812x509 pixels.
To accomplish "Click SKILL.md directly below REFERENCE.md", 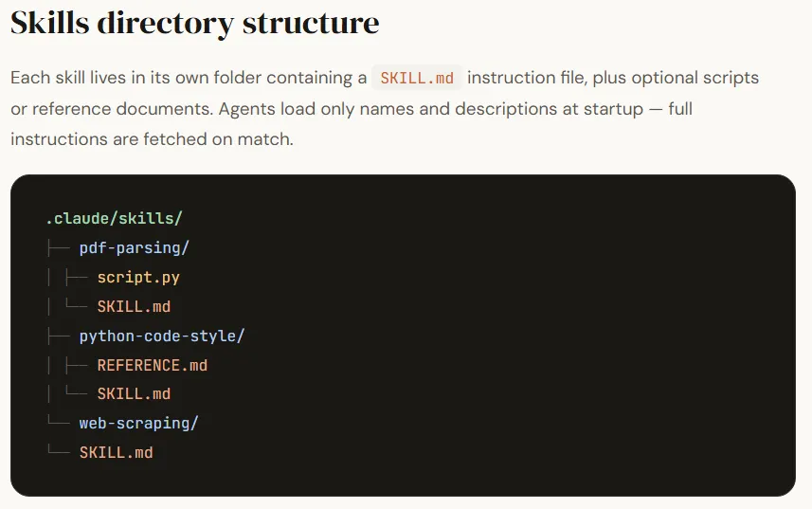I will coord(134,394).
